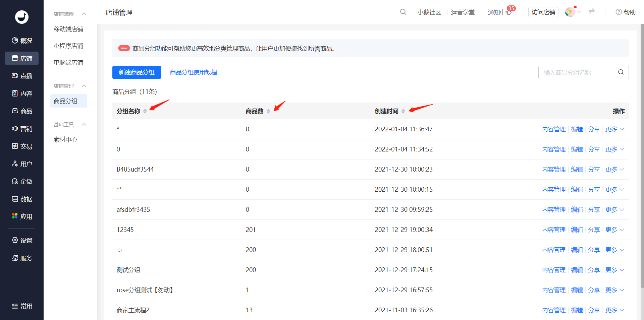644x320 pixels.
Task: Go to 数据 in left sidebar
Action: (22, 199)
